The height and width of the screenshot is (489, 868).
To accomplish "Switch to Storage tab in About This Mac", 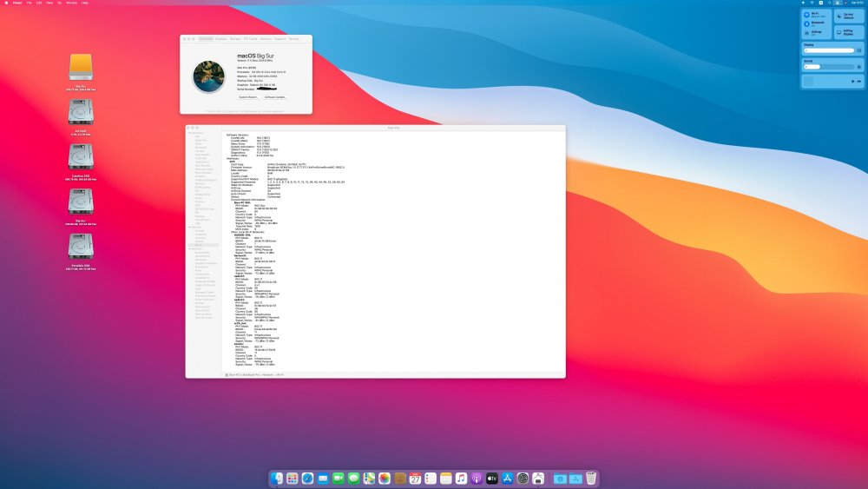I will click(x=235, y=39).
